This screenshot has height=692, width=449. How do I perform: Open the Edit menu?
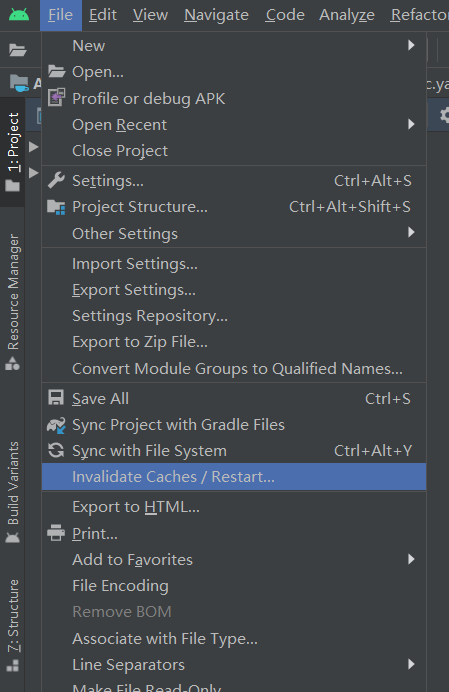pos(103,15)
